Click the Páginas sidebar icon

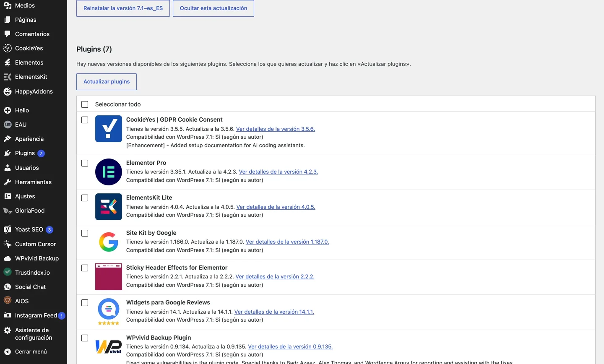click(x=8, y=20)
